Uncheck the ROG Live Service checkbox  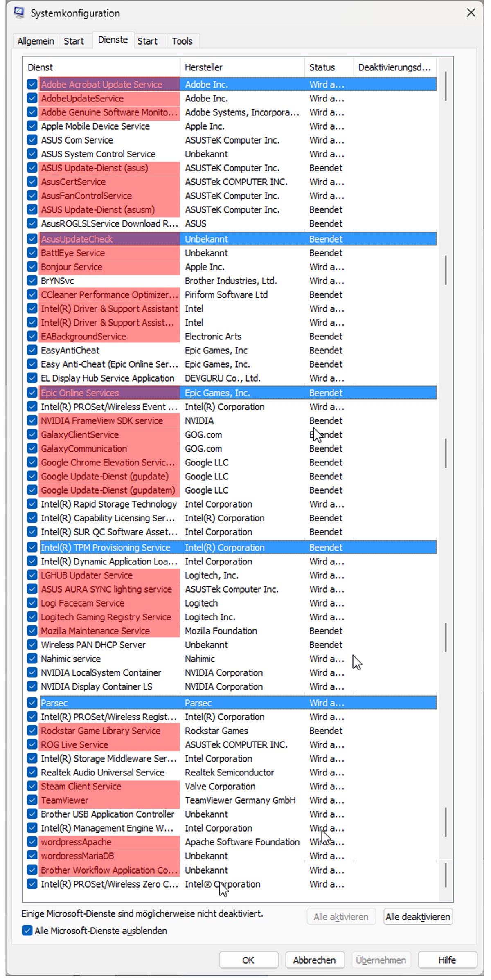click(x=32, y=744)
